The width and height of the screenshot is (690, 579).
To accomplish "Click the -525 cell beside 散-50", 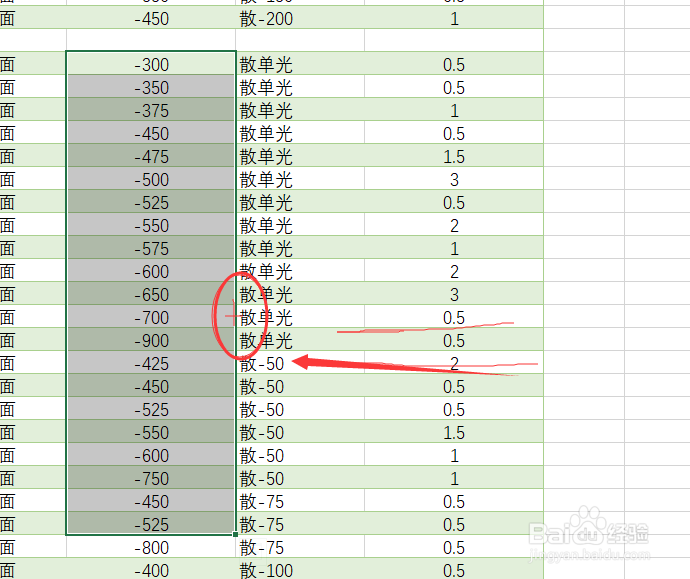I will (x=151, y=409).
